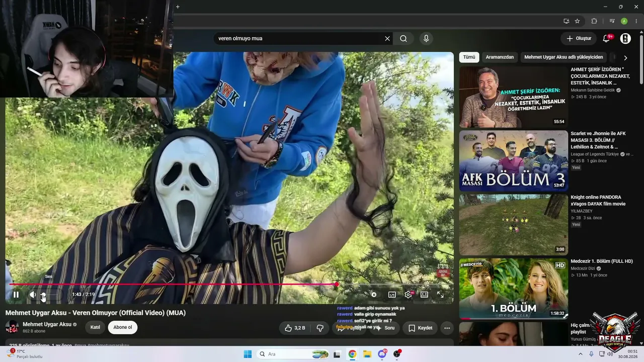Open the Knight Online PANDORA video thumbnail
644x362 pixels.
tap(514, 225)
